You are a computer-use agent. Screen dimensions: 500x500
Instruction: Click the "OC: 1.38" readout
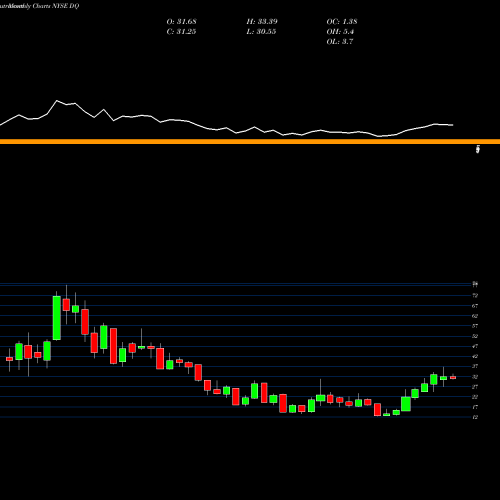coord(342,22)
